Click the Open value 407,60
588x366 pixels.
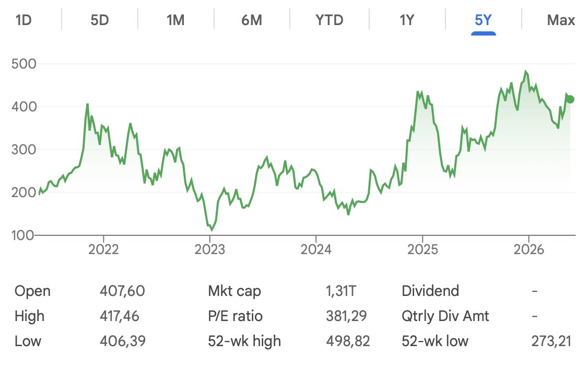coord(122,291)
